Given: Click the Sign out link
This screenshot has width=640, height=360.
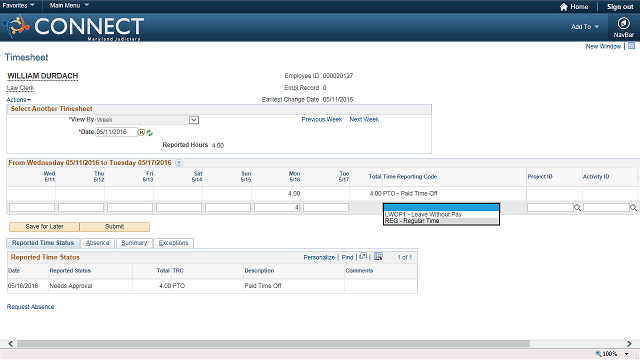Looking at the screenshot, I should tap(620, 7).
